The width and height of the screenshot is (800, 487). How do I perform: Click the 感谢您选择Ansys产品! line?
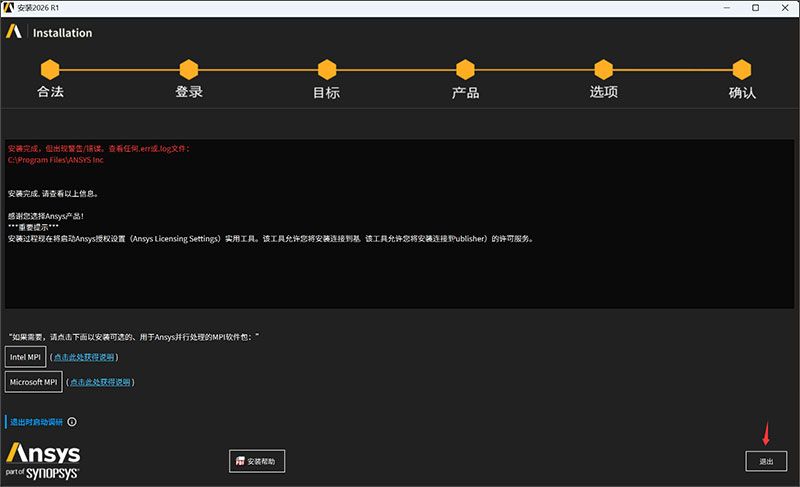pyautogui.click(x=46, y=216)
